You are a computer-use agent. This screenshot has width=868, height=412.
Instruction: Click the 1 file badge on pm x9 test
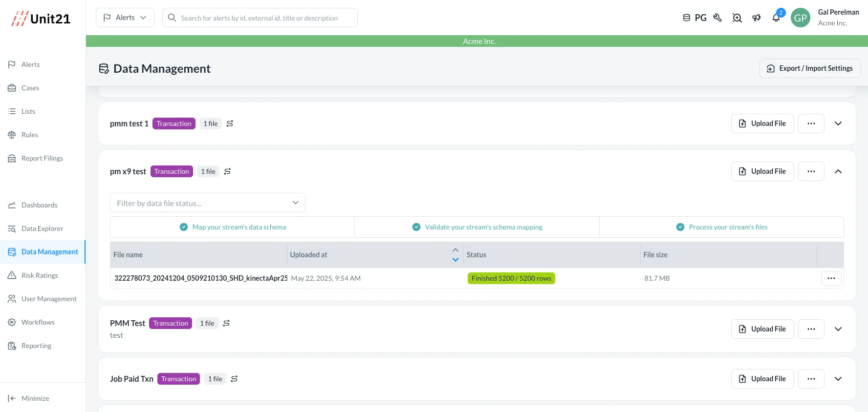(208, 171)
